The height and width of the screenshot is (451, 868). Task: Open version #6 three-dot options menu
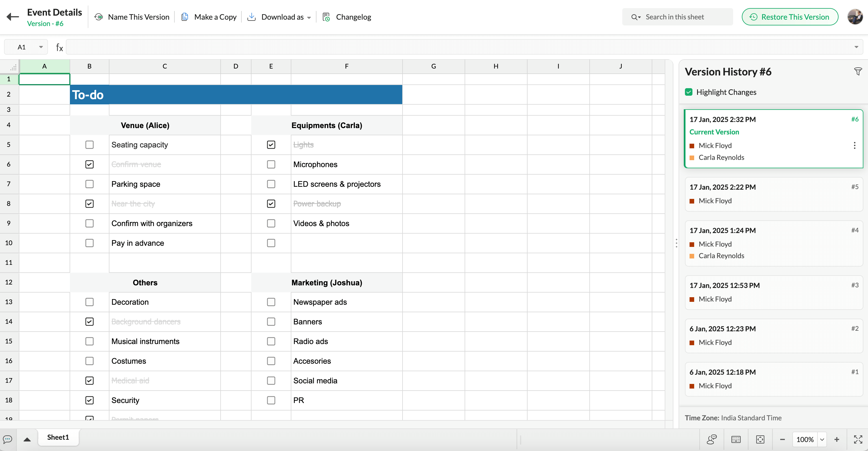pyautogui.click(x=854, y=145)
